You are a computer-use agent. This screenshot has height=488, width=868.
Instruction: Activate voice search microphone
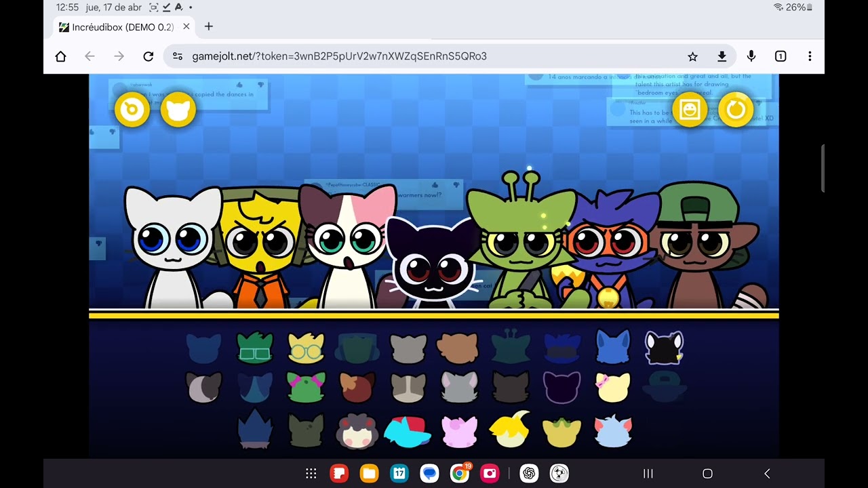[x=751, y=56]
